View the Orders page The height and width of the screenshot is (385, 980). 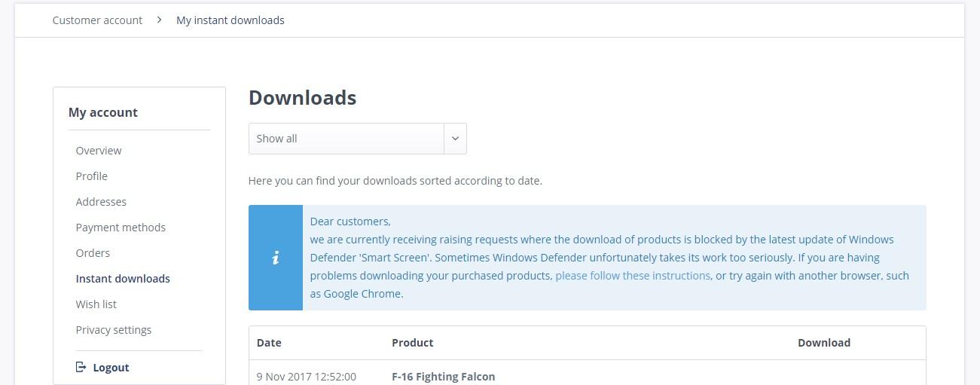tap(93, 253)
